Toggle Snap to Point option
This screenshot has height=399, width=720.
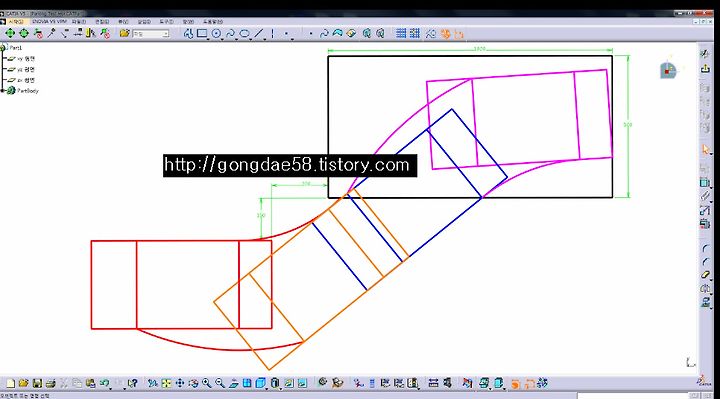[415, 33]
